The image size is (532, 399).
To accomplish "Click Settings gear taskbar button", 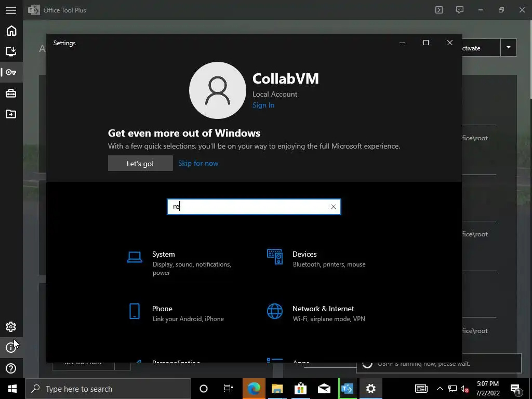I will 371,389.
